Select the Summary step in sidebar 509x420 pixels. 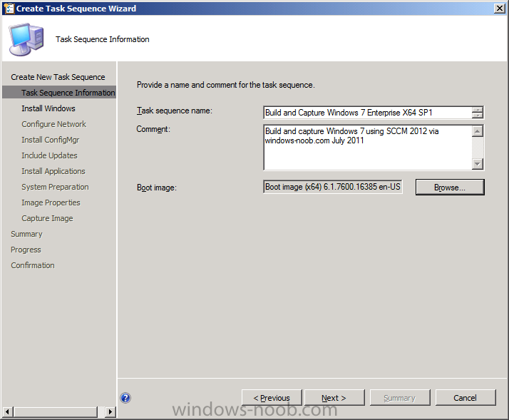tap(26, 234)
